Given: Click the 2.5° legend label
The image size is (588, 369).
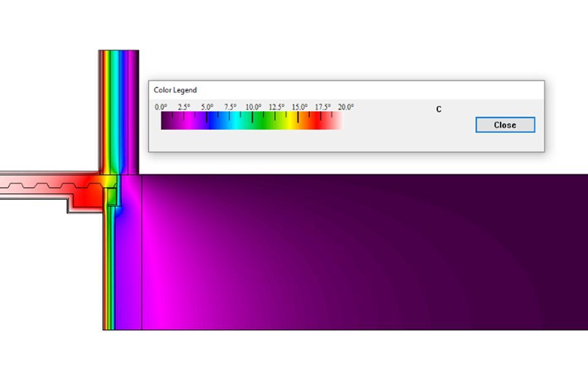Looking at the screenshot, I should coord(184,107).
